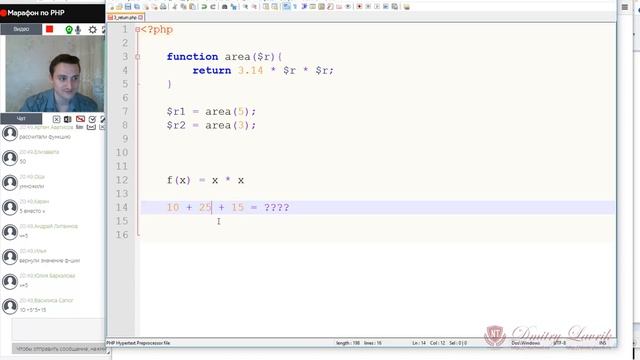Open the hamburger menu at top right
Screen dimensions: 640x360
coord(624,7)
